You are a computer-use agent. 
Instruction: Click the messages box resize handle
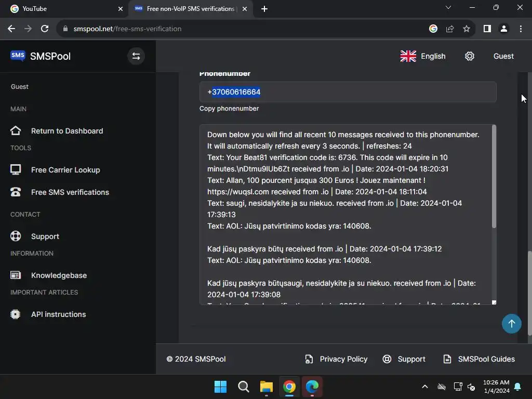pyautogui.click(x=494, y=302)
